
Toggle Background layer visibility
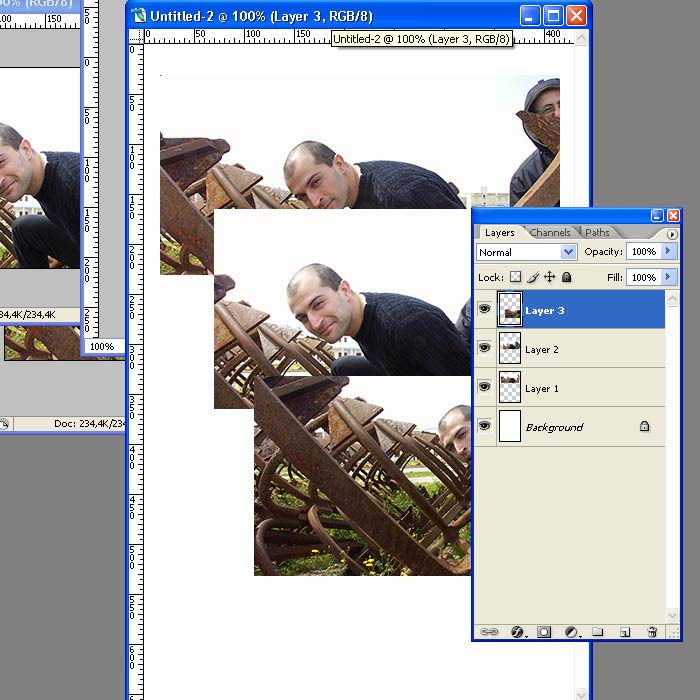click(485, 426)
